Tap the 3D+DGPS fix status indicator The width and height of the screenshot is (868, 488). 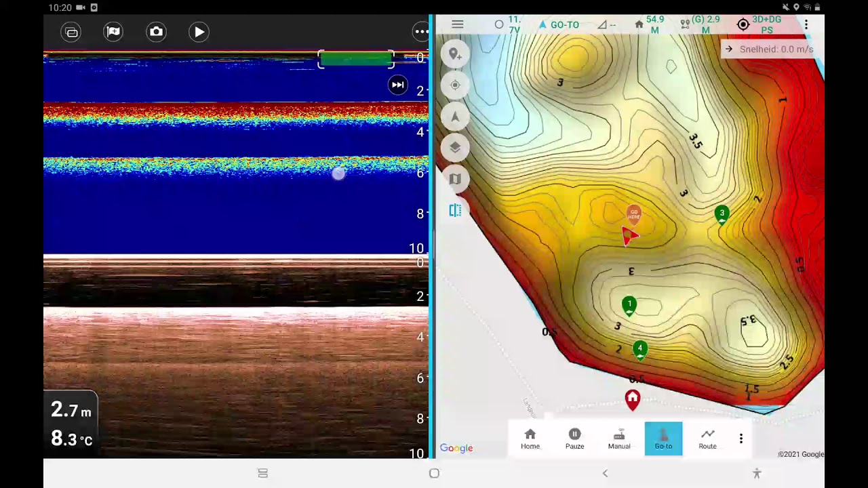point(760,25)
